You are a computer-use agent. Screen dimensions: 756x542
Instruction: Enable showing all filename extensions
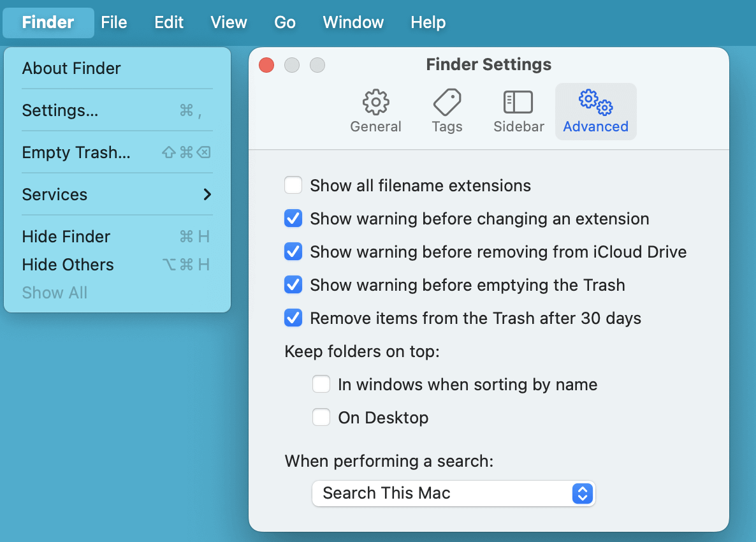pyautogui.click(x=293, y=185)
